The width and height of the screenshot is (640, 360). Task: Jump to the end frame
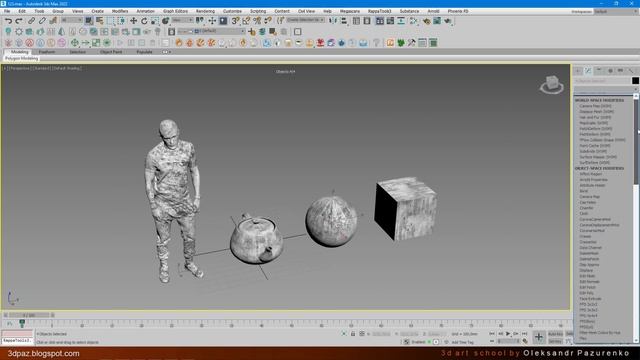(x=524, y=334)
